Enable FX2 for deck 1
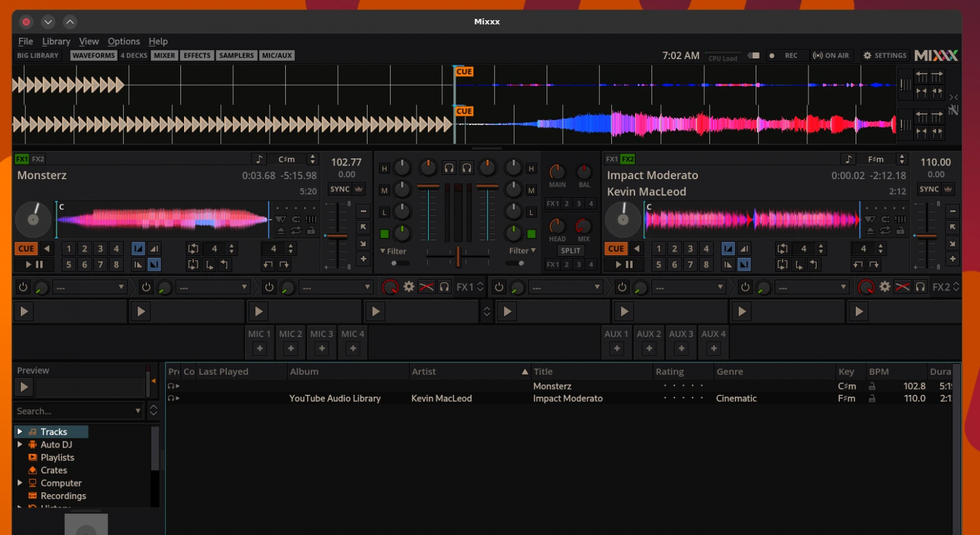 point(38,159)
